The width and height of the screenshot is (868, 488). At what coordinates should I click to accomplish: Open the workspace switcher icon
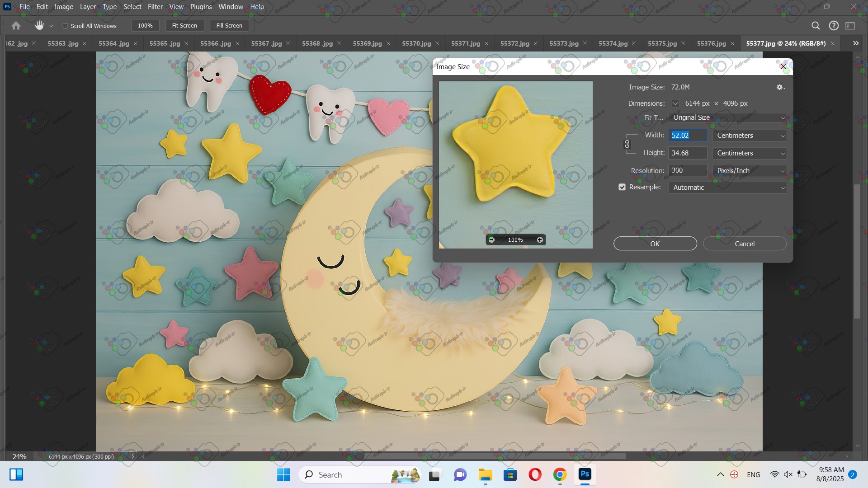coord(850,26)
